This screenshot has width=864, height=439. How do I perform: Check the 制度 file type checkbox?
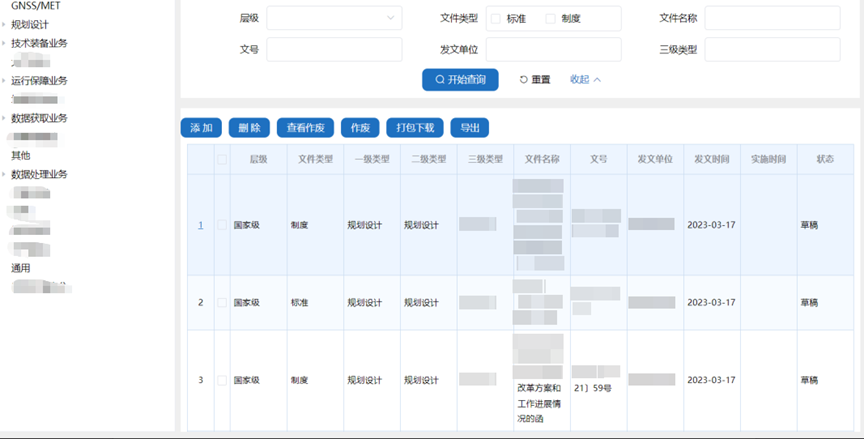[550, 18]
